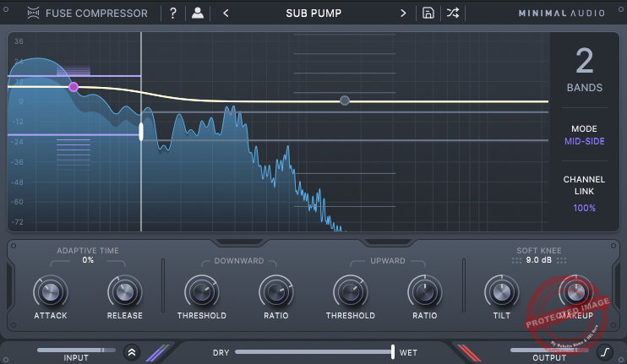Click the Fuse Compressor logo icon
627x364 pixels.
pyautogui.click(x=33, y=14)
